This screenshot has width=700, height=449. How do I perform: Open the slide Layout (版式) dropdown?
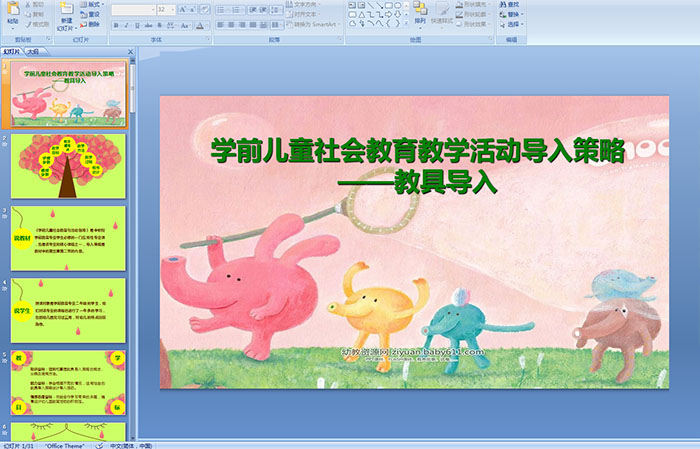[x=92, y=4]
